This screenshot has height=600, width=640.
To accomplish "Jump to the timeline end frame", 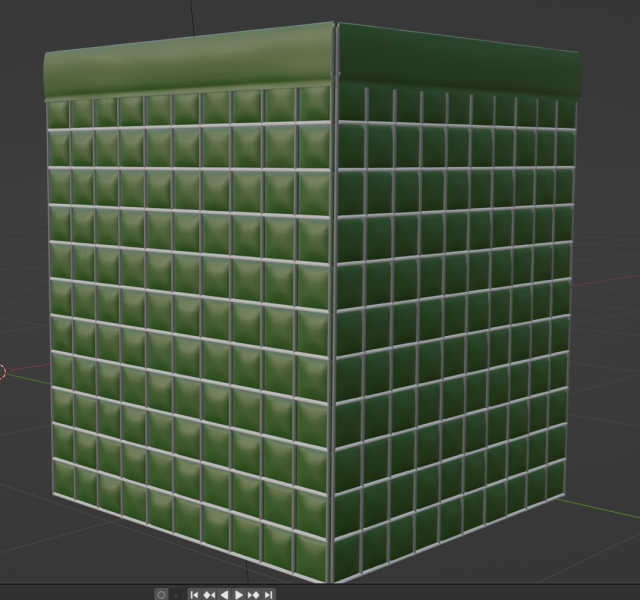I will [269, 594].
